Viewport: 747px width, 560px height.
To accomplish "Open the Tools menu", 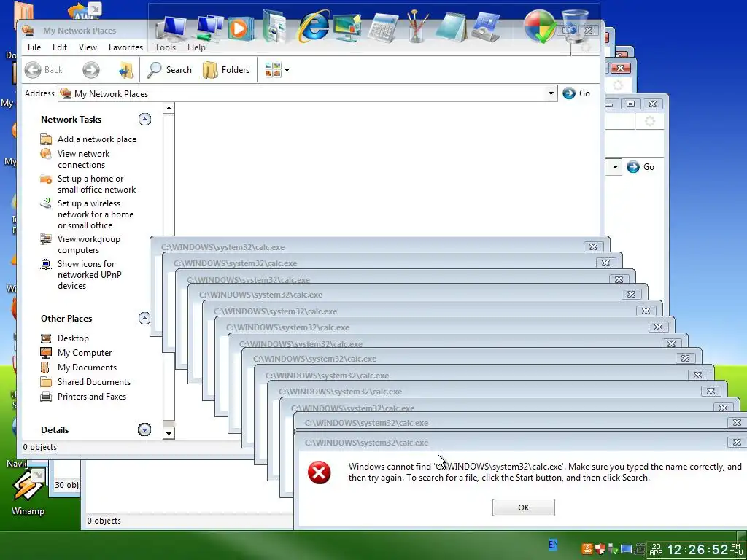I will (166, 47).
